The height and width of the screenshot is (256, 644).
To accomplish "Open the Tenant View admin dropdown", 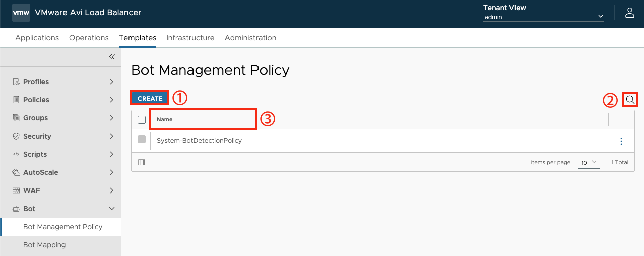I will point(544,17).
